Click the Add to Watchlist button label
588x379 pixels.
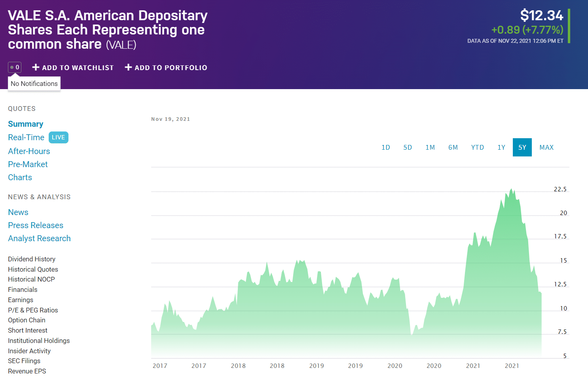78,68
